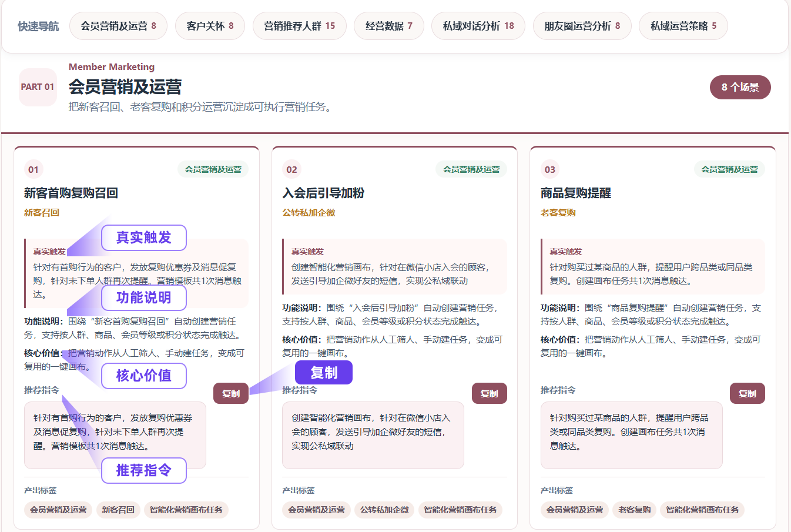The image size is (791, 532).
Task: Click the Member Marketing subtitle
Action: coord(112,66)
